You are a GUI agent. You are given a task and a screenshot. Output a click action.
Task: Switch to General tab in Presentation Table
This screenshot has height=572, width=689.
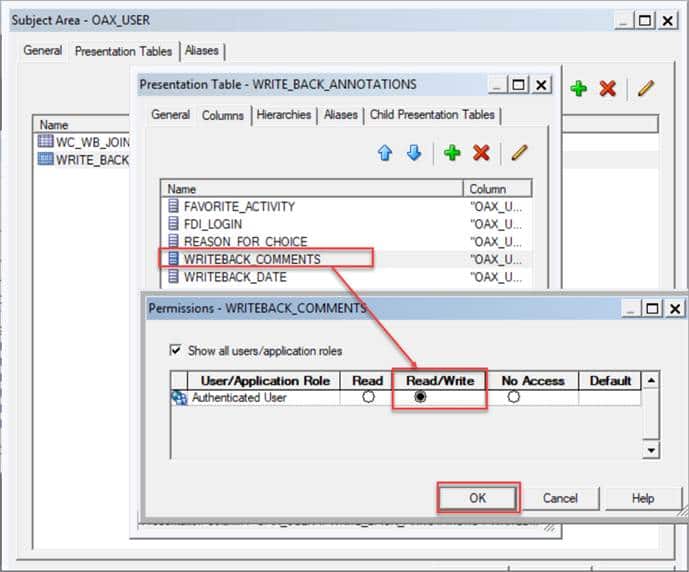click(170, 115)
